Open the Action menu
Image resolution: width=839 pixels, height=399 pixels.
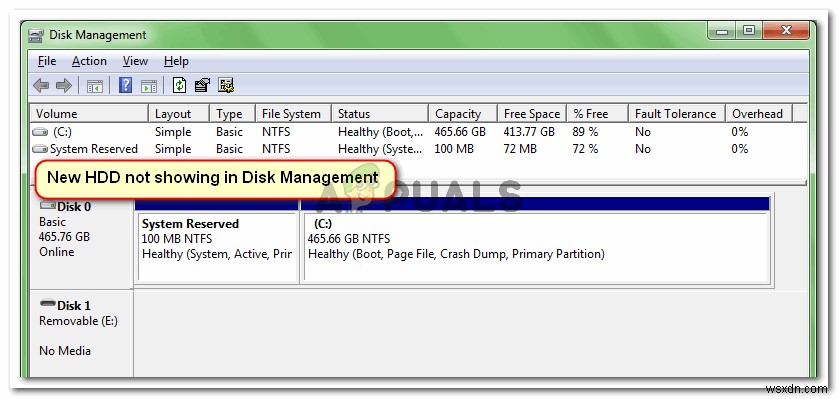[89, 62]
